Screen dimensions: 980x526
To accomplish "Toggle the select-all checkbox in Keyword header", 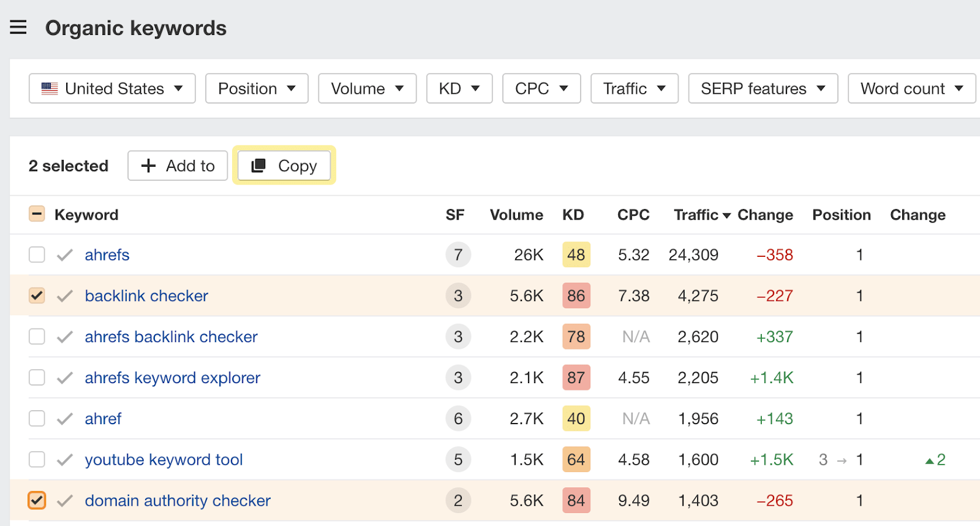I will pyautogui.click(x=37, y=215).
